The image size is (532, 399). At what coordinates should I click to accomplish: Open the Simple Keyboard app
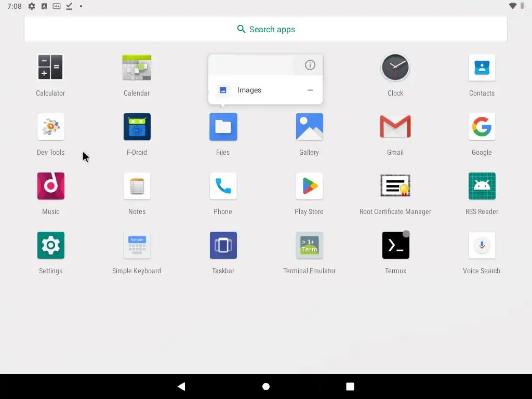coord(137,245)
